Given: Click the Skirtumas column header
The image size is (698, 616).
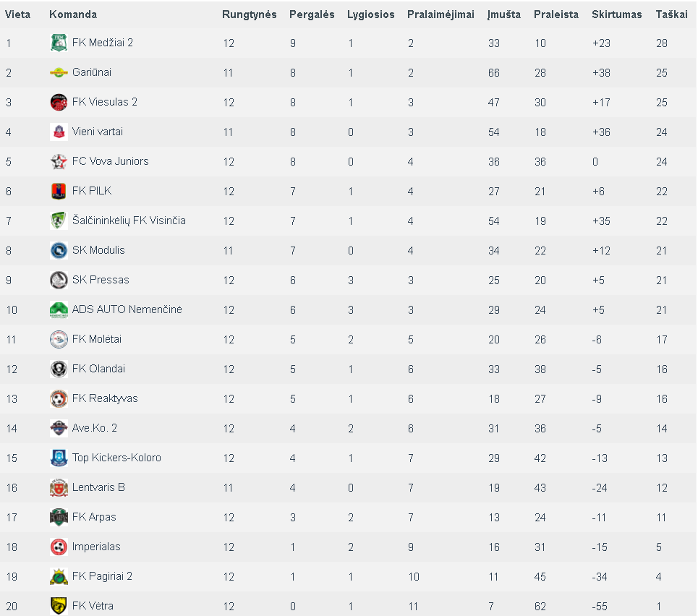Looking at the screenshot, I should tap(616, 14).
